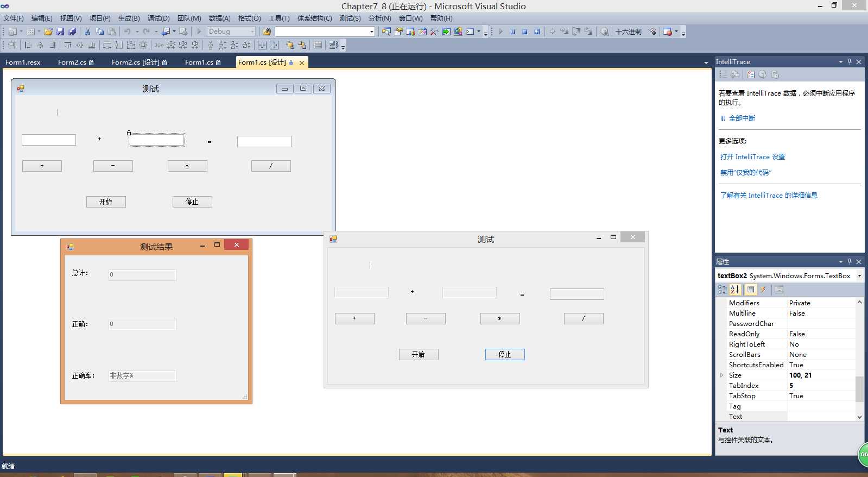Toggle Alphabetical sort in Properties panel
Screen dimensions: 868x477
pyautogui.click(x=735, y=290)
